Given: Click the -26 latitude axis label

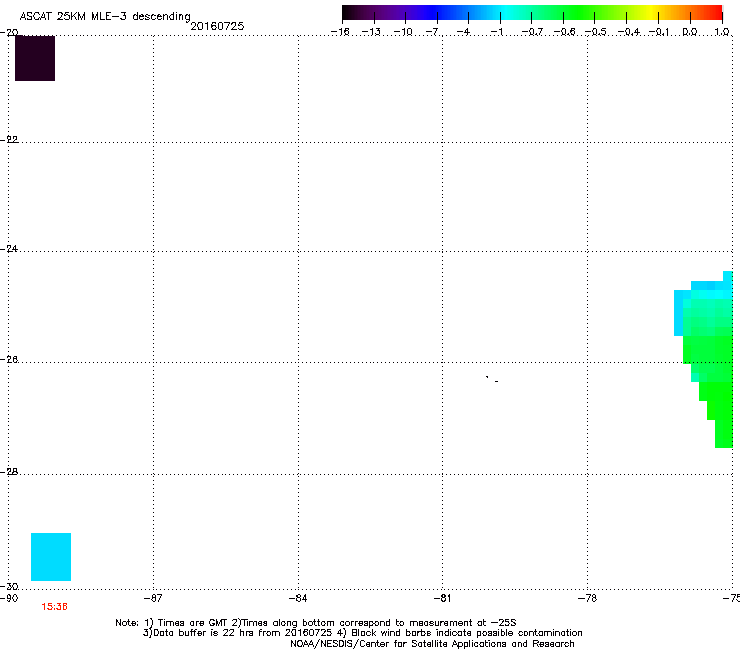Looking at the screenshot, I should click(9, 360).
